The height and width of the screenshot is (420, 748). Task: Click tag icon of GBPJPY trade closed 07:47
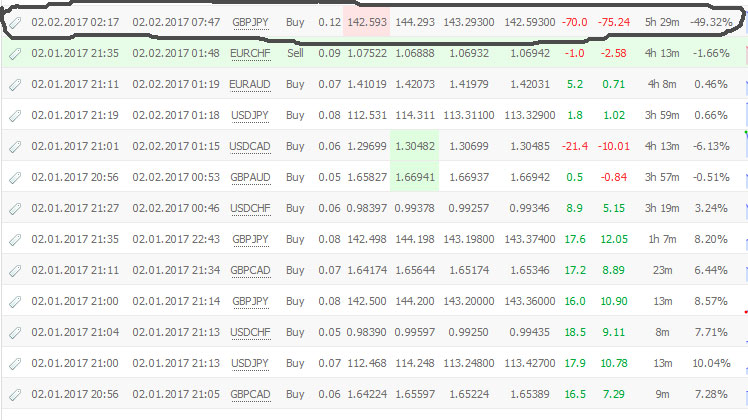tap(15, 23)
